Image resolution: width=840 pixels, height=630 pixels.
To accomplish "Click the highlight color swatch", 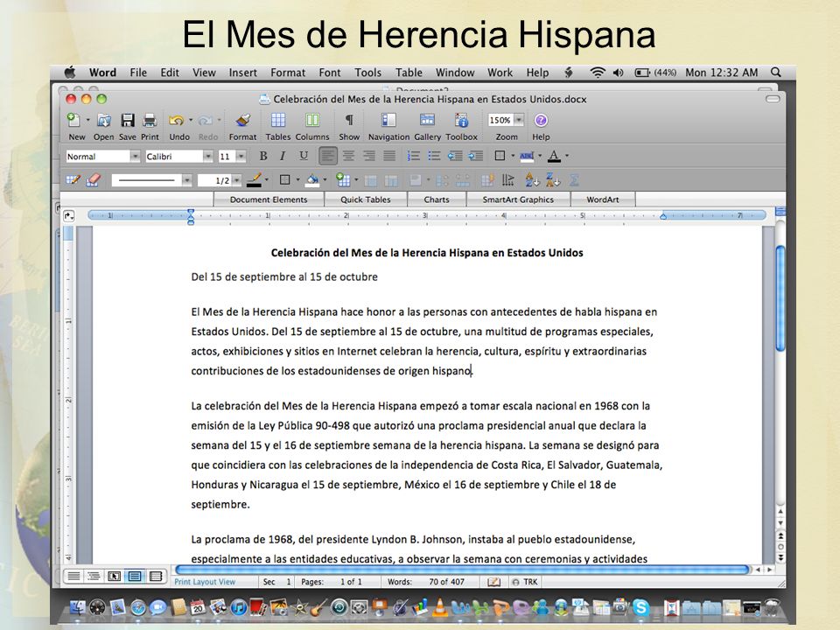I will (527, 156).
